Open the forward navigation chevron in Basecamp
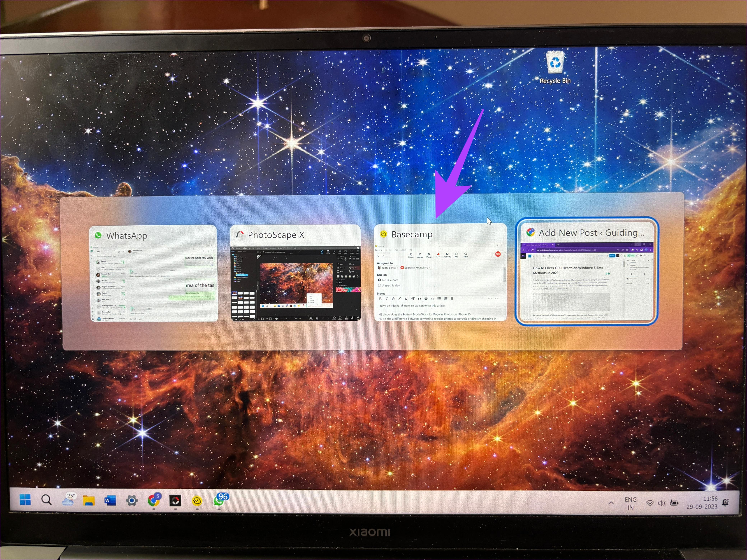 [383, 256]
